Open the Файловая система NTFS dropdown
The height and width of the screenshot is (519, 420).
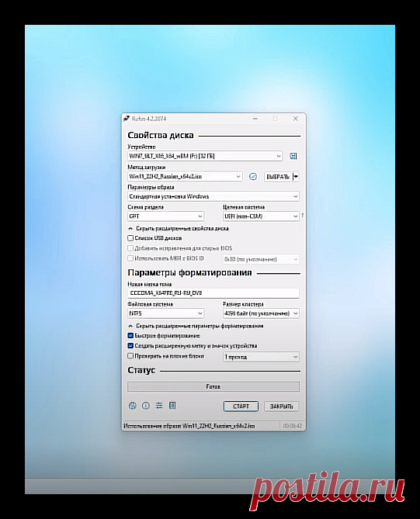[x=166, y=313]
